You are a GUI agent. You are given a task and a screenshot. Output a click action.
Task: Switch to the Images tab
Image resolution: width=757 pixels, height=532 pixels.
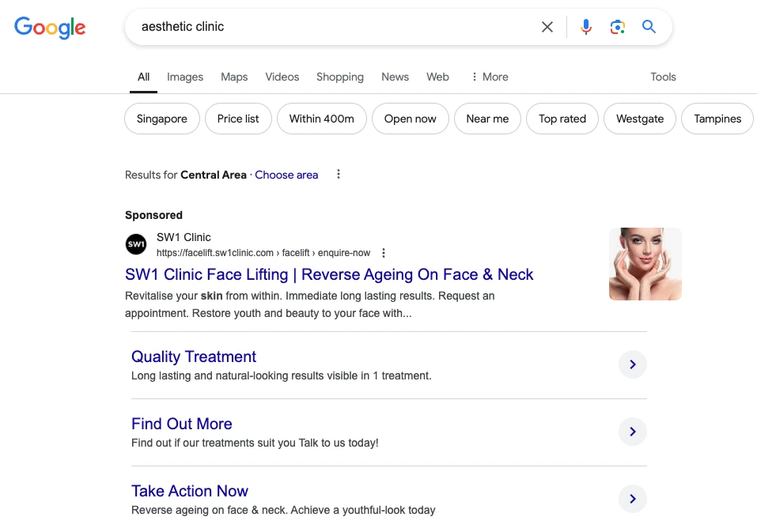(185, 77)
